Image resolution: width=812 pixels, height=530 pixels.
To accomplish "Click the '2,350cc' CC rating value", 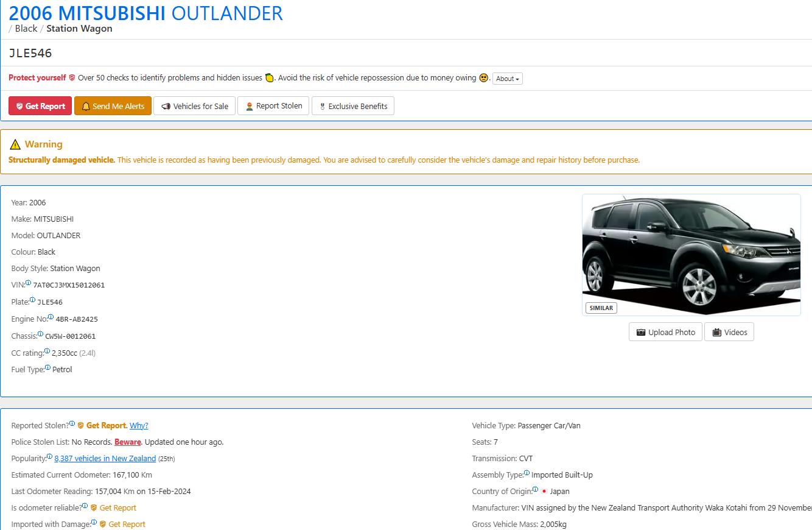I will pos(65,353).
